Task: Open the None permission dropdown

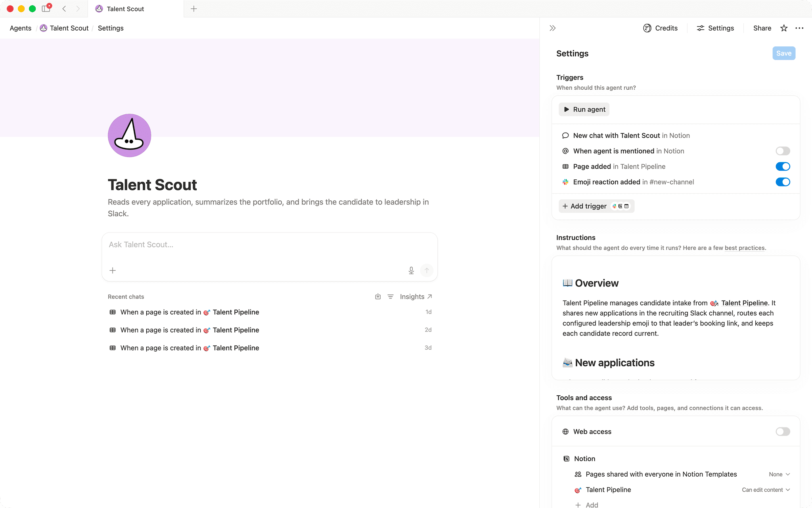Action: (779, 474)
